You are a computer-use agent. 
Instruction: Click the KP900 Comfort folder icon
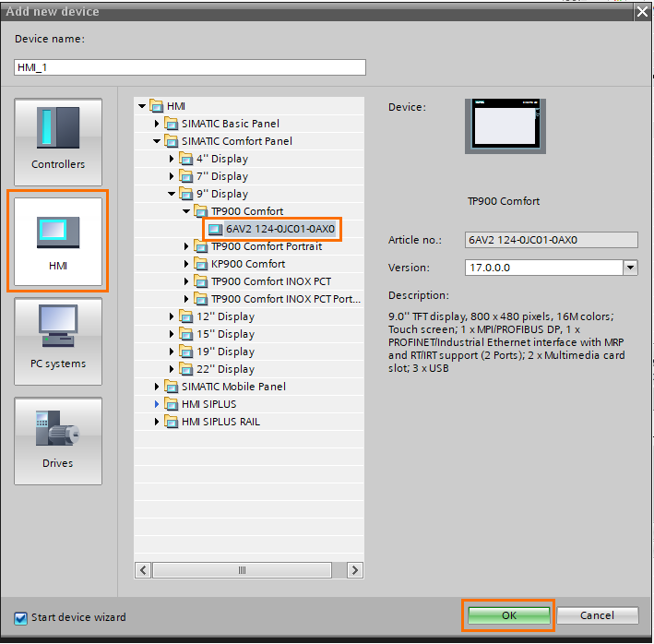tap(200, 264)
